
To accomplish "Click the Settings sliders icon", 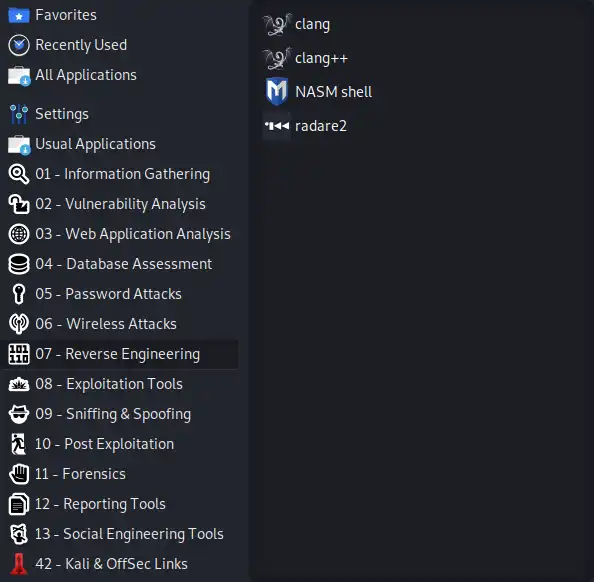I will pyautogui.click(x=19, y=114).
